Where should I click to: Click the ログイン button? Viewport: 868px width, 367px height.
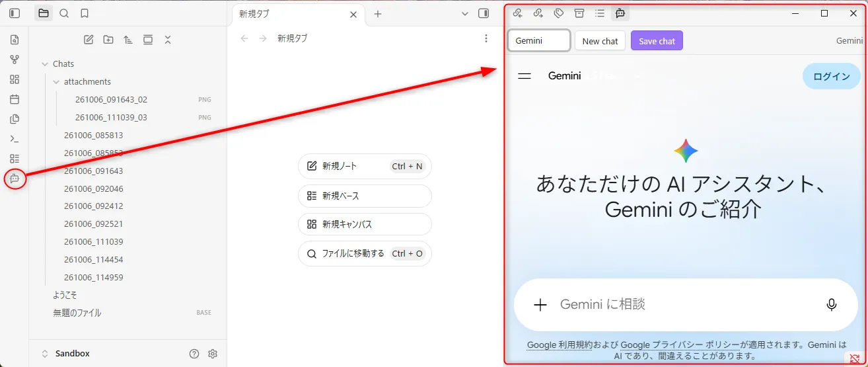pyautogui.click(x=832, y=76)
